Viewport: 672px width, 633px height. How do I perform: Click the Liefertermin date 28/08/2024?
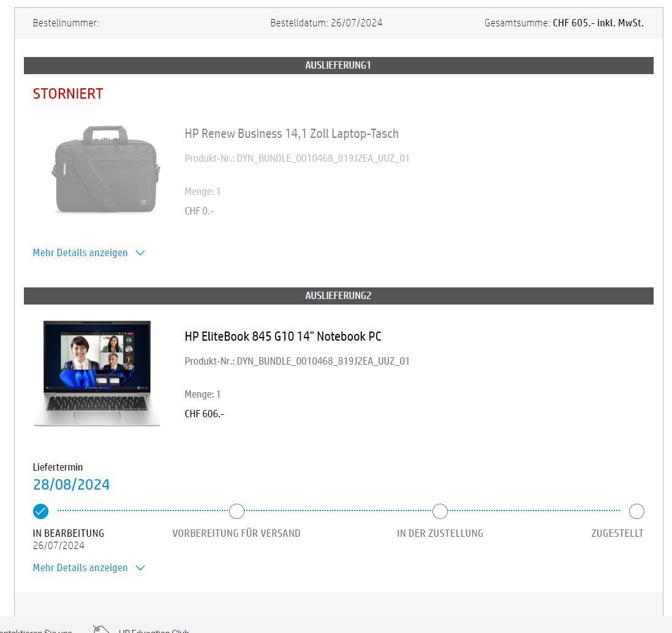[71, 484]
